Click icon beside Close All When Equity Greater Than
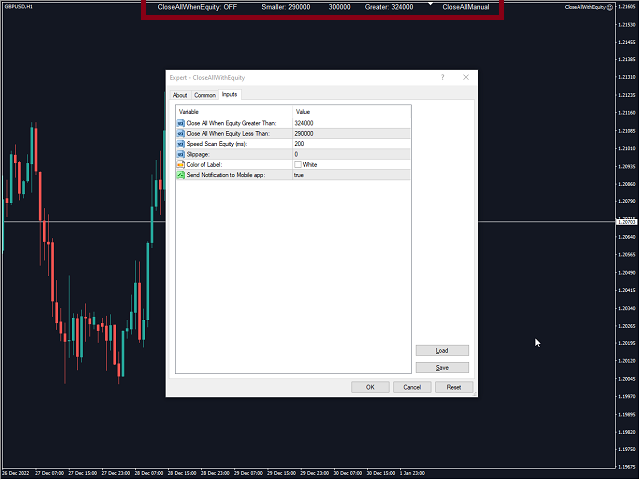The width and height of the screenshot is (640, 480). [181, 123]
